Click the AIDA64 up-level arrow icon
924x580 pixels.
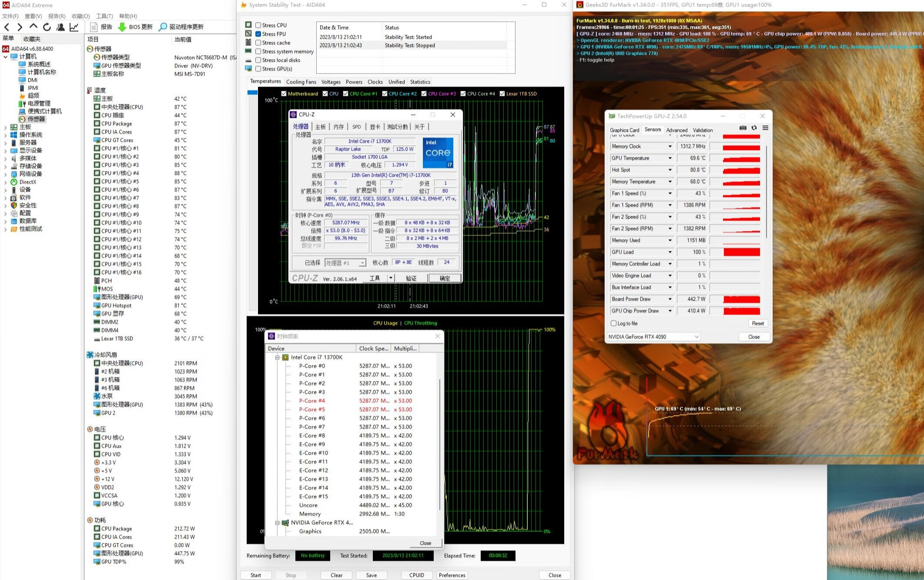click(x=33, y=27)
